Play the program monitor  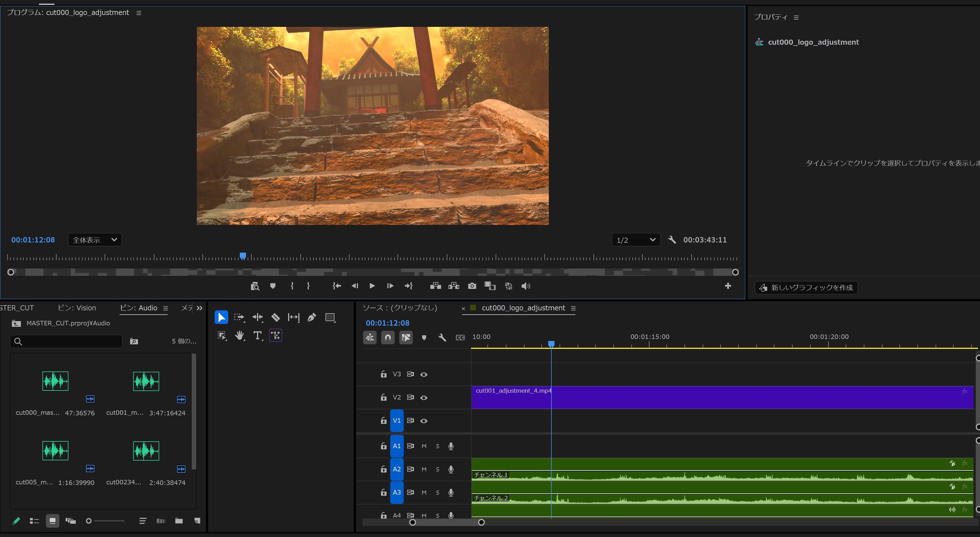[372, 286]
